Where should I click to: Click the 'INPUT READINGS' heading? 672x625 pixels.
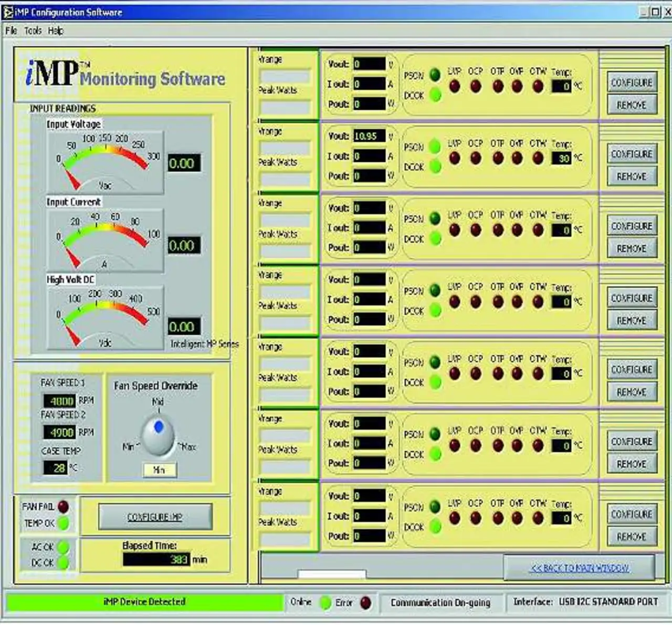[x=63, y=108]
